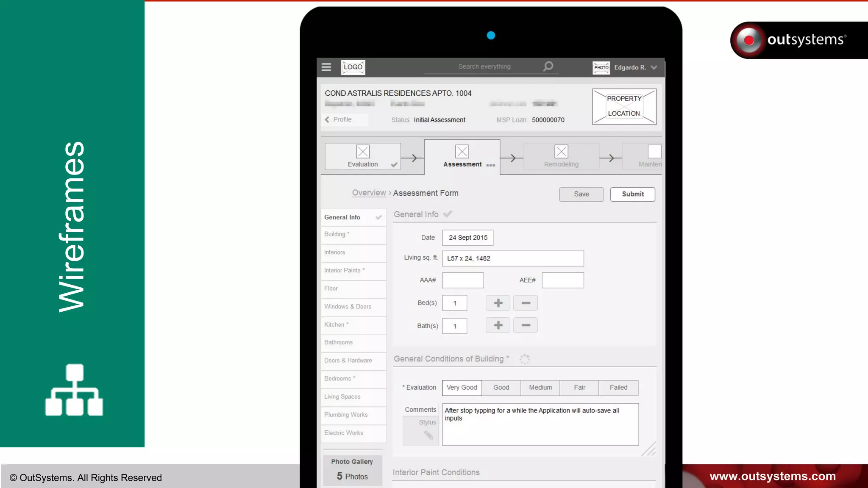Select the Assessment step tab

tap(462, 156)
